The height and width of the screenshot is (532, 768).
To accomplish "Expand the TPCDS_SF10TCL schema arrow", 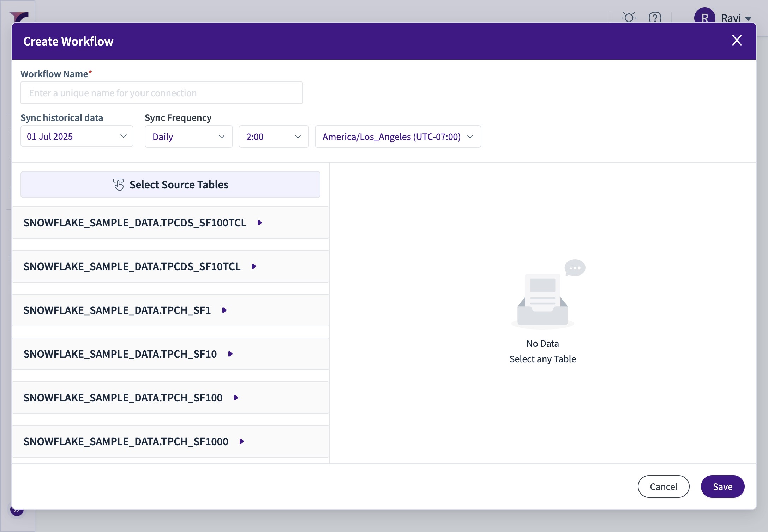I will click(254, 267).
